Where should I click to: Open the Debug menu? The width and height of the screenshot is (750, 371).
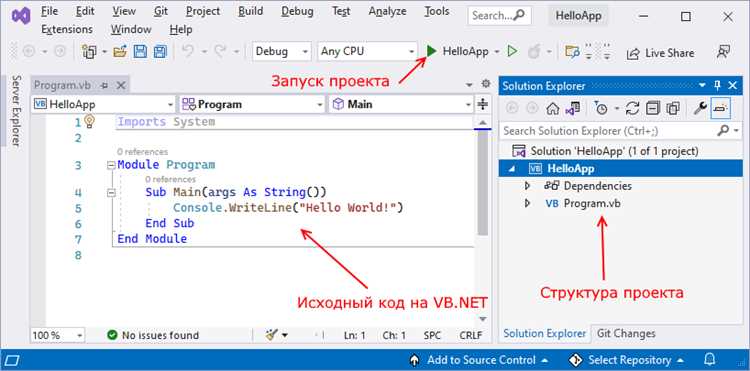click(x=297, y=11)
